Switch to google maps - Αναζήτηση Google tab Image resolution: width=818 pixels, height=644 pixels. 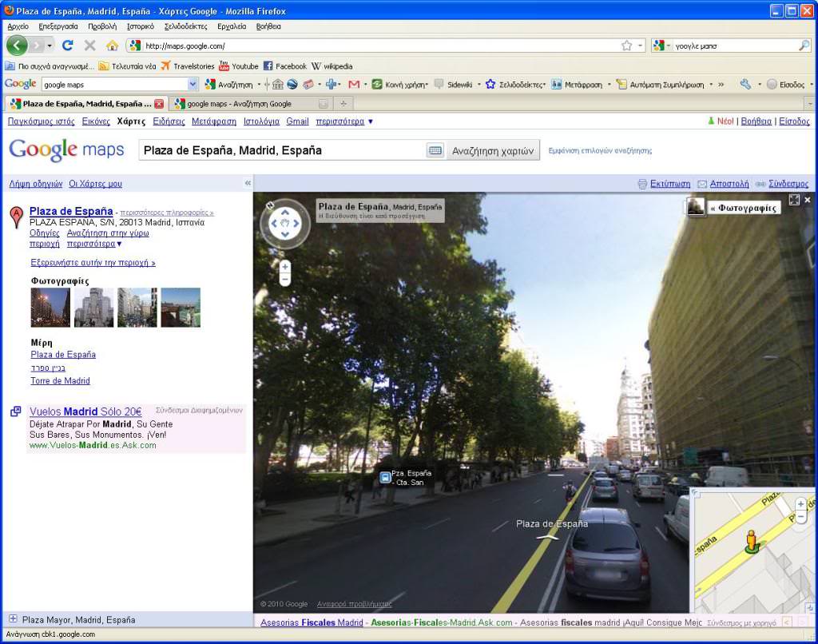(x=252, y=103)
